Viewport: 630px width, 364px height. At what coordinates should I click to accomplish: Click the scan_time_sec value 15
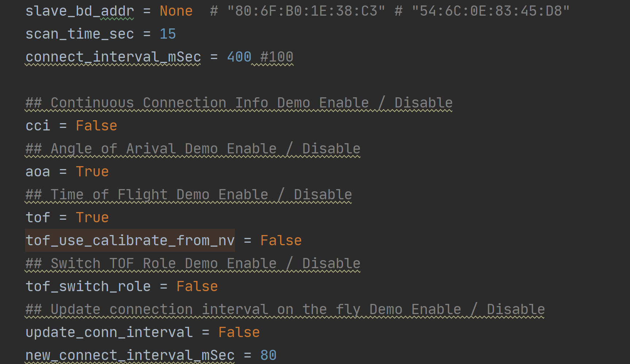click(x=168, y=34)
